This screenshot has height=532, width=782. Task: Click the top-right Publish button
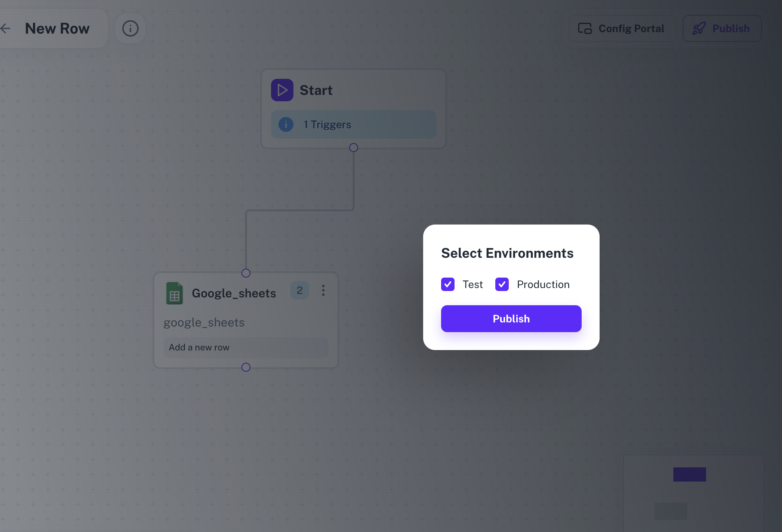pyautogui.click(x=721, y=28)
